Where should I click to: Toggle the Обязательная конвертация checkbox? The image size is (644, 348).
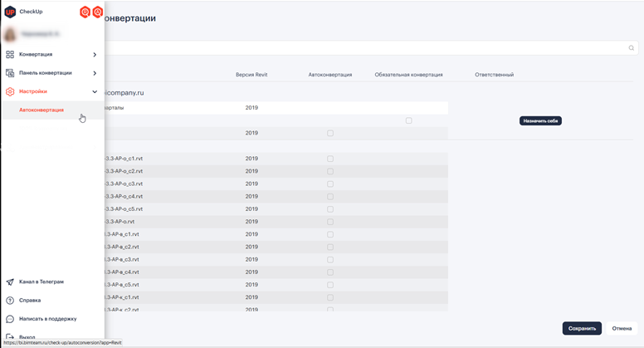coord(408,120)
